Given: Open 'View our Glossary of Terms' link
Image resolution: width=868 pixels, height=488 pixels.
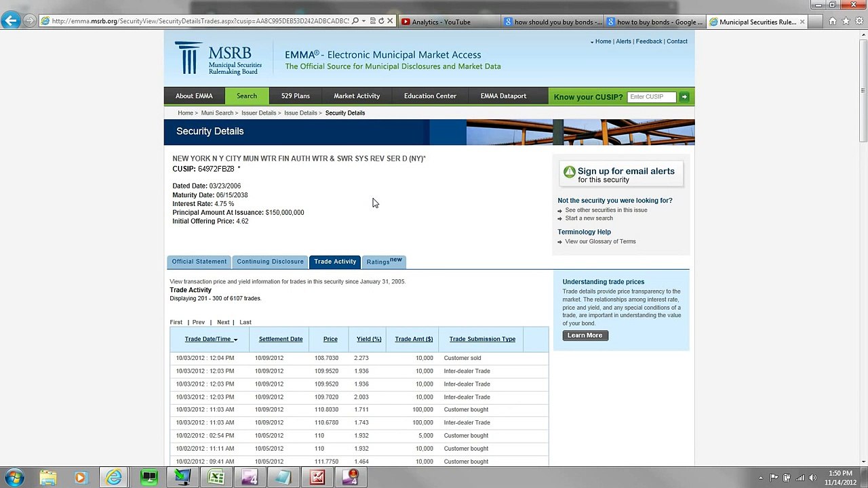Looking at the screenshot, I should pos(600,242).
